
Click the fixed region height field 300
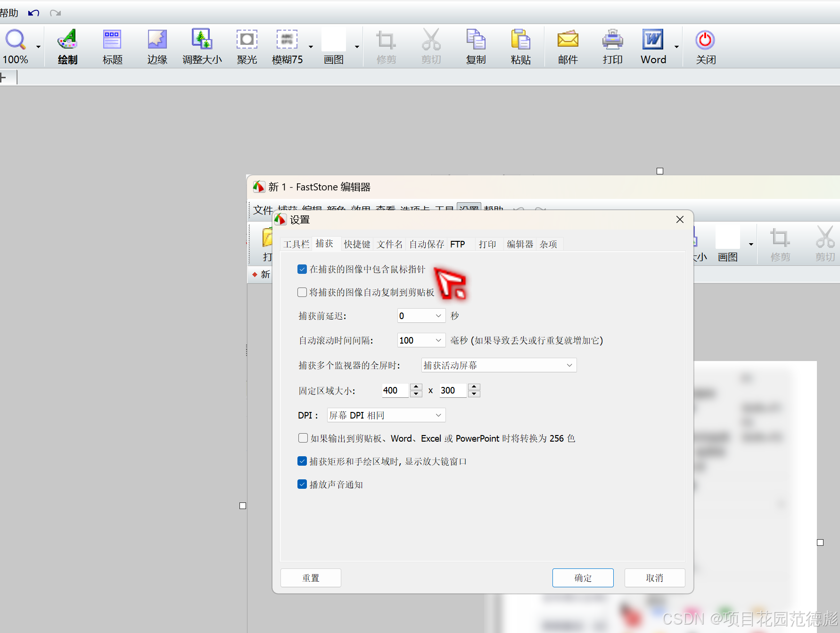tap(453, 390)
